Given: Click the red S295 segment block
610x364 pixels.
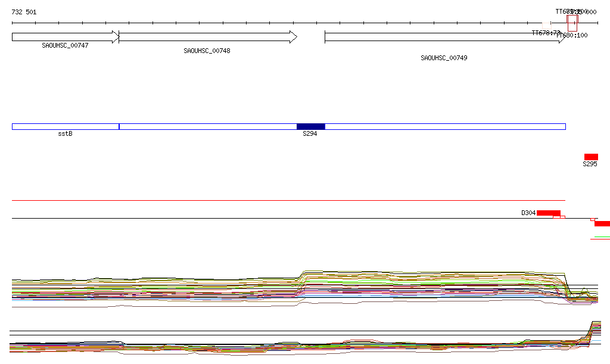Looking at the screenshot, I should click(591, 157).
